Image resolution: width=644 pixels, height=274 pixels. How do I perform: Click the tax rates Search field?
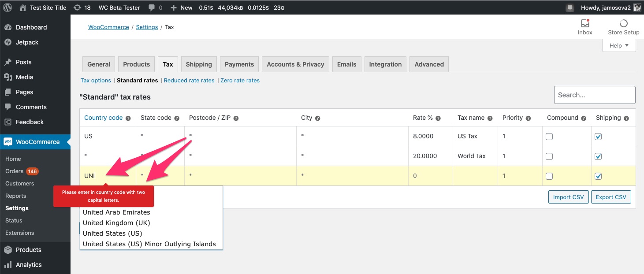[595, 95]
